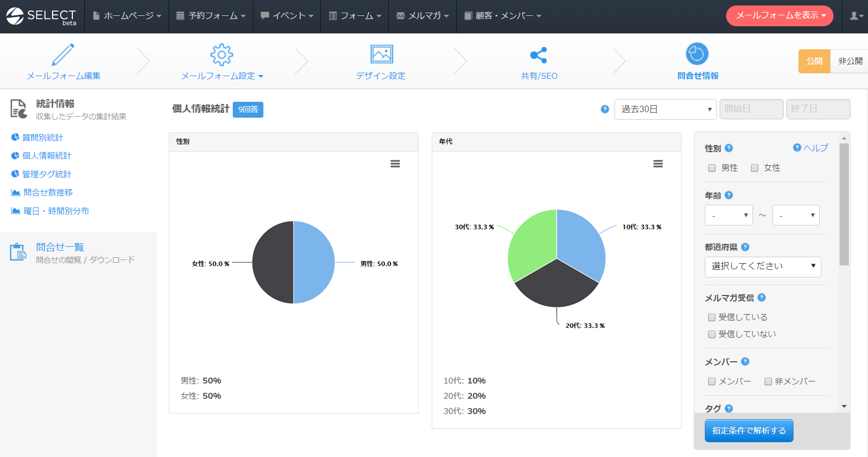
Task: Click the 問合せ情報 pie chart icon
Action: click(x=697, y=54)
